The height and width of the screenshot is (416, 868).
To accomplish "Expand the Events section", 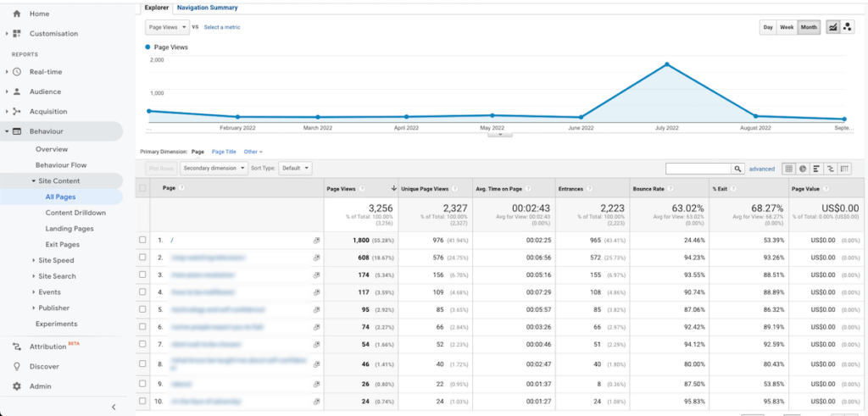I will [x=33, y=292].
